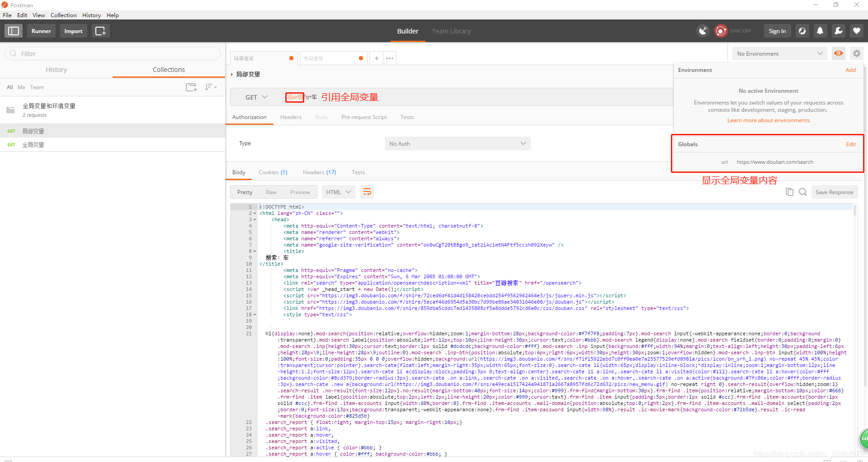The image size is (868, 462).
Task: Open a new Postman window icon
Action: (100, 31)
